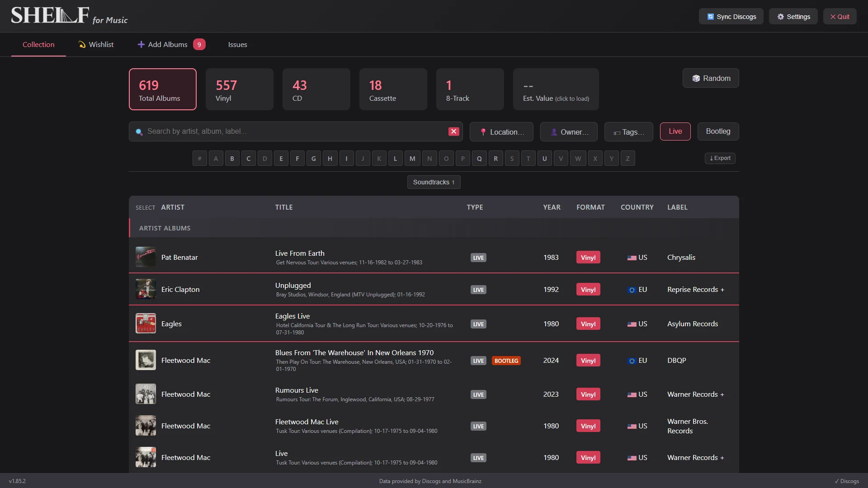This screenshot has height=488, width=868.
Task: Toggle the Bootleg filter on
Action: [x=718, y=131]
